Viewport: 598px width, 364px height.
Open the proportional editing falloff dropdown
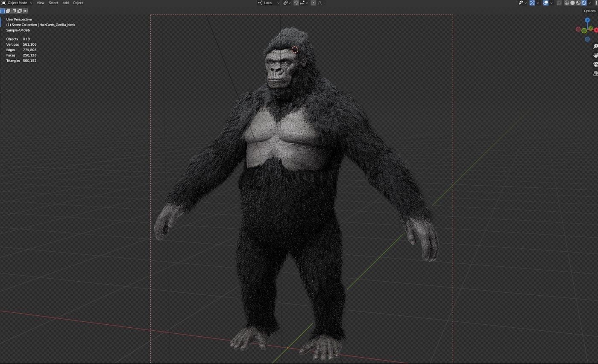[320, 3]
